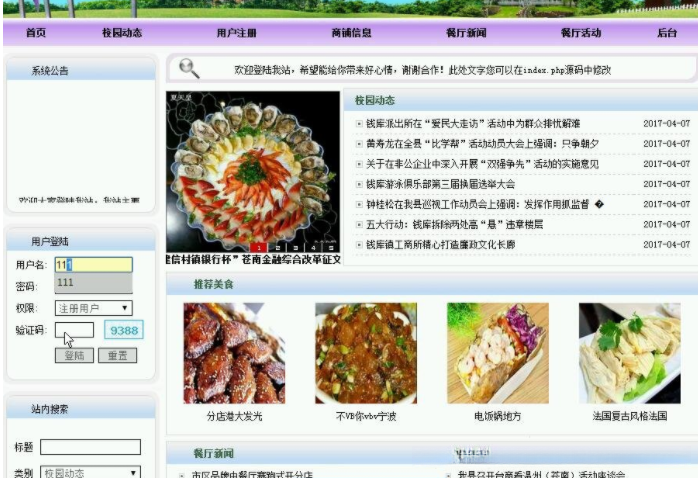Click the 系统公告 panel heading
Screen dimensions: 698x478
pos(50,71)
